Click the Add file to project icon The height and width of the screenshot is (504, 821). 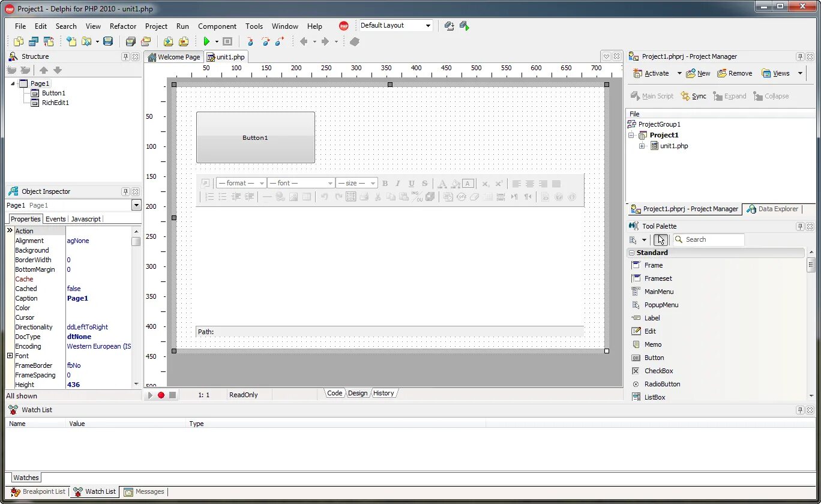click(x=169, y=41)
